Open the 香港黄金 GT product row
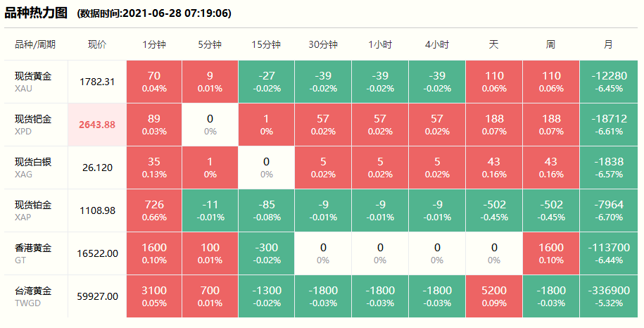The height and width of the screenshot is (328, 644). tap(33, 253)
